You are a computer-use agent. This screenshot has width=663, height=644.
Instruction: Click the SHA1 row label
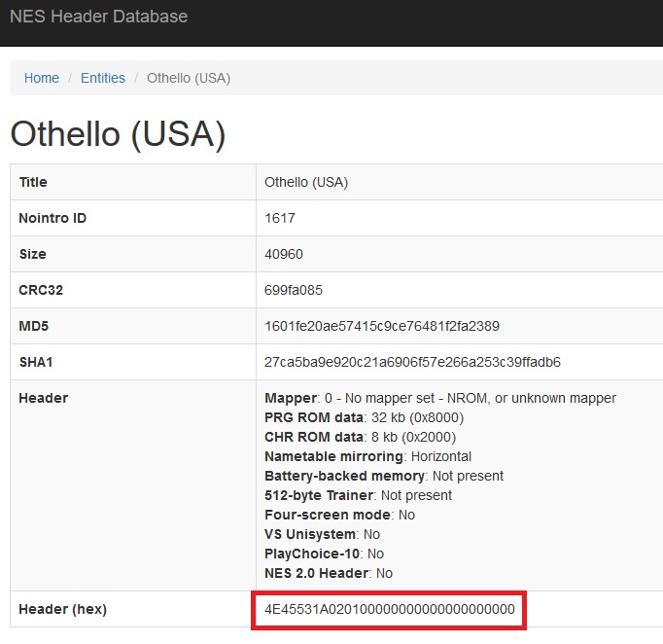(36, 362)
